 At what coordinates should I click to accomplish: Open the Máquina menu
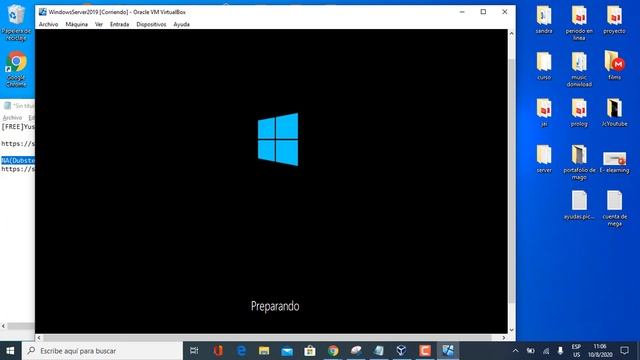(76, 24)
